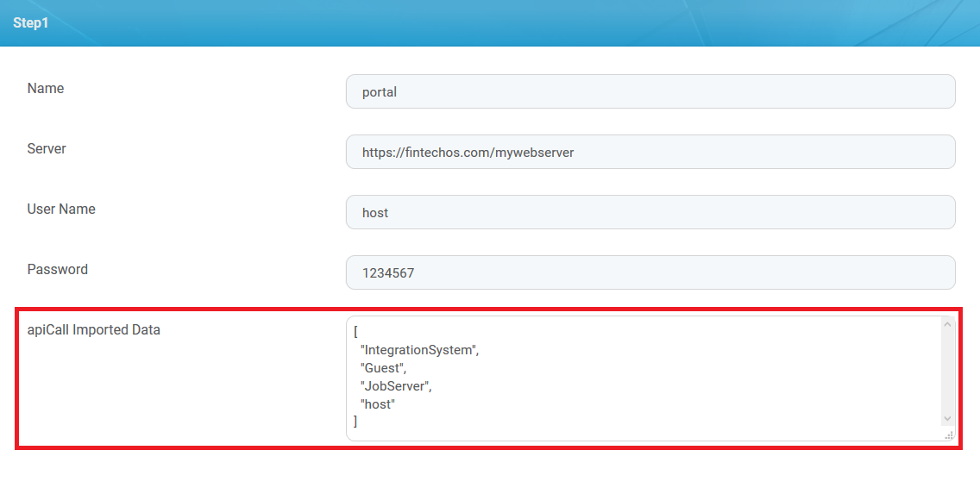The image size is (980, 494).
Task: Click the Name input field containing portal
Action: click(650, 91)
